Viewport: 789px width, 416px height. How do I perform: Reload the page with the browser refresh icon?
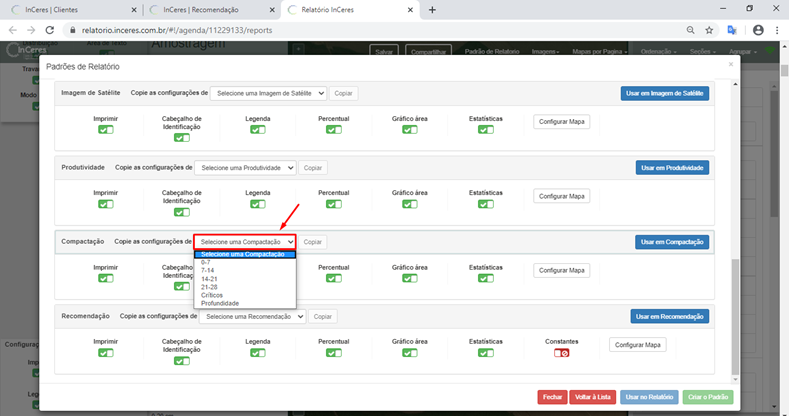pyautogui.click(x=49, y=30)
